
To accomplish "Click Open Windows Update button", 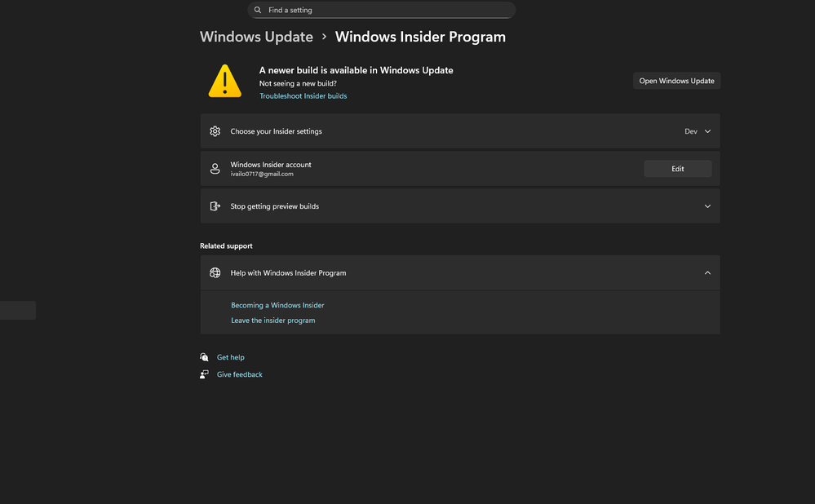I will click(676, 81).
